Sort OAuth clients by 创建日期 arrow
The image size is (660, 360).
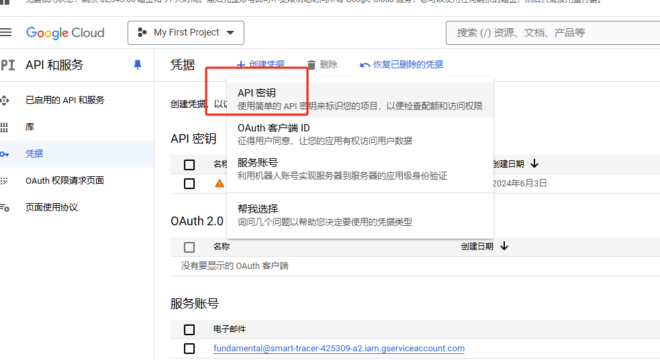pos(504,246)
